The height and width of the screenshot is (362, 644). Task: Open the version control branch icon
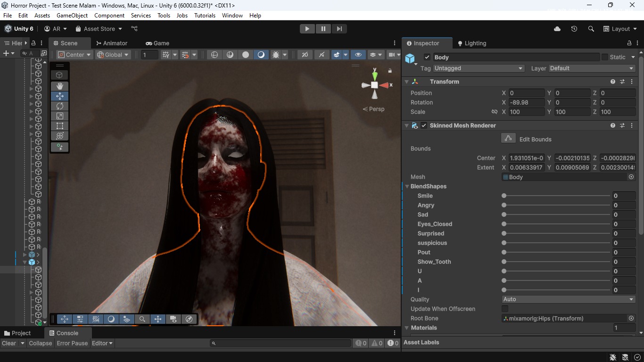(134, 29)
